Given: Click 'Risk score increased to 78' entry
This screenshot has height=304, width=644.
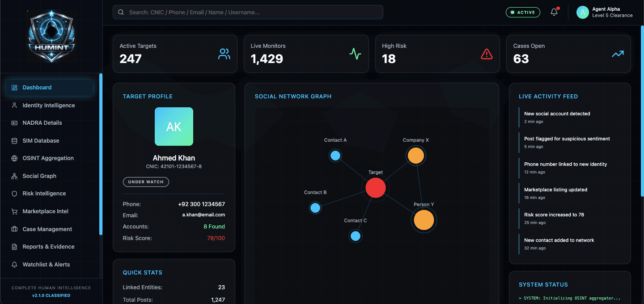Looking at the screenshot, I should pyautogui.click(x=570, y=218).
